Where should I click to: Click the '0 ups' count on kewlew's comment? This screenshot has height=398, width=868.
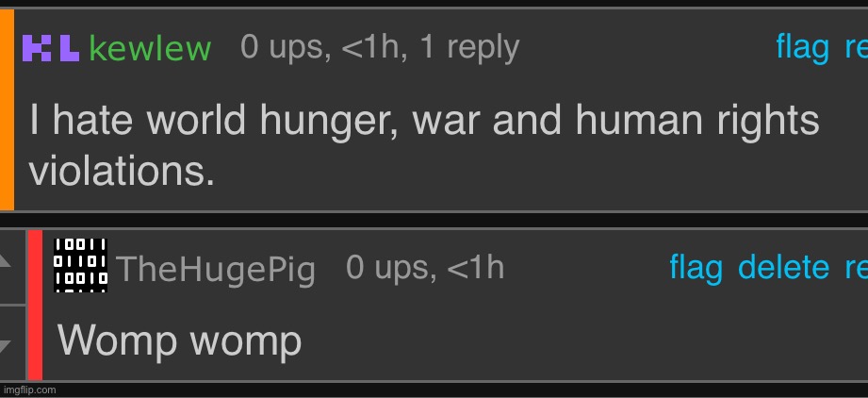pyautogui.click(x=286, y=47)
